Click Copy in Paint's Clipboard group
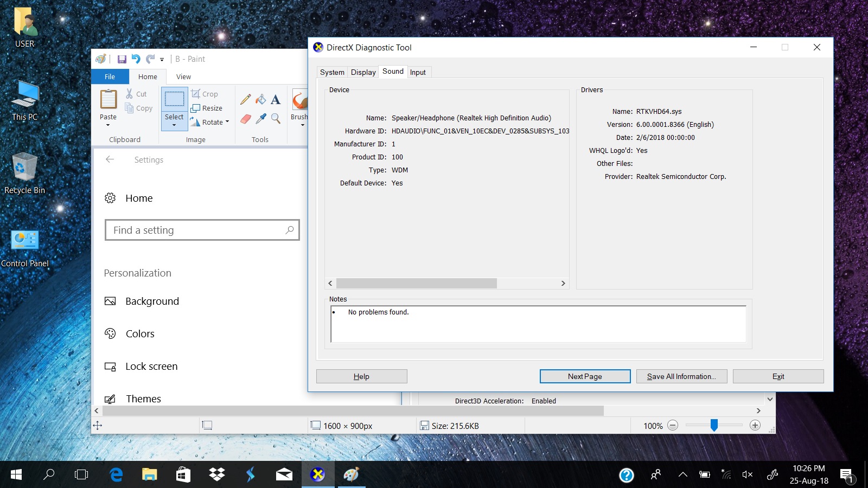The image size is (868, 488). tap(139, 108)
